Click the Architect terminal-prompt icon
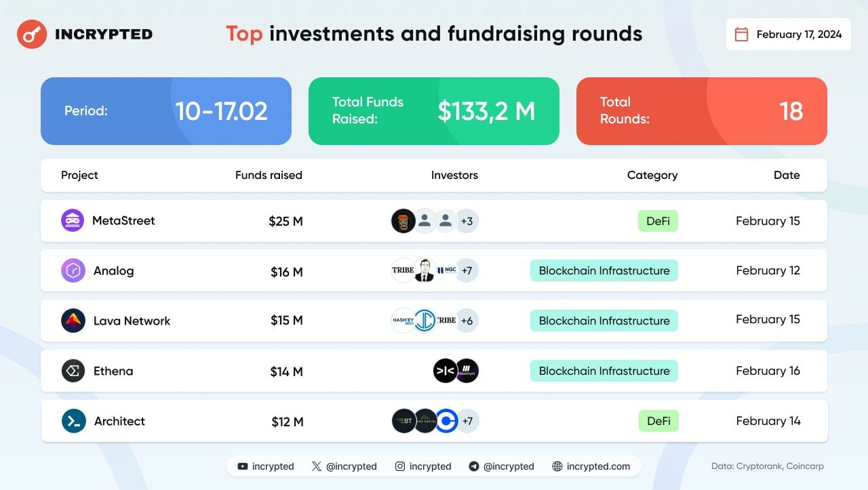 pos(73,421)
